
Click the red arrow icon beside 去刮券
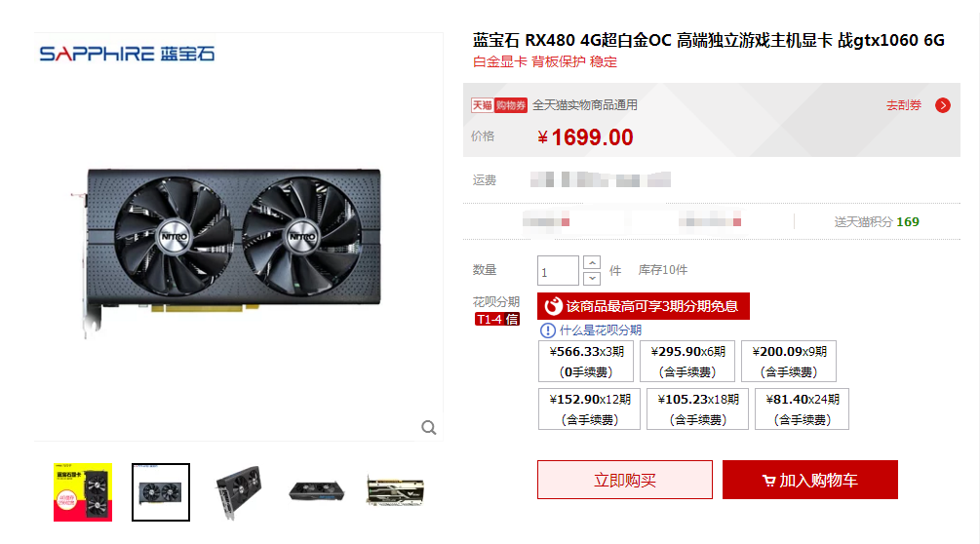pyautogui.click(x=943, y=105)
